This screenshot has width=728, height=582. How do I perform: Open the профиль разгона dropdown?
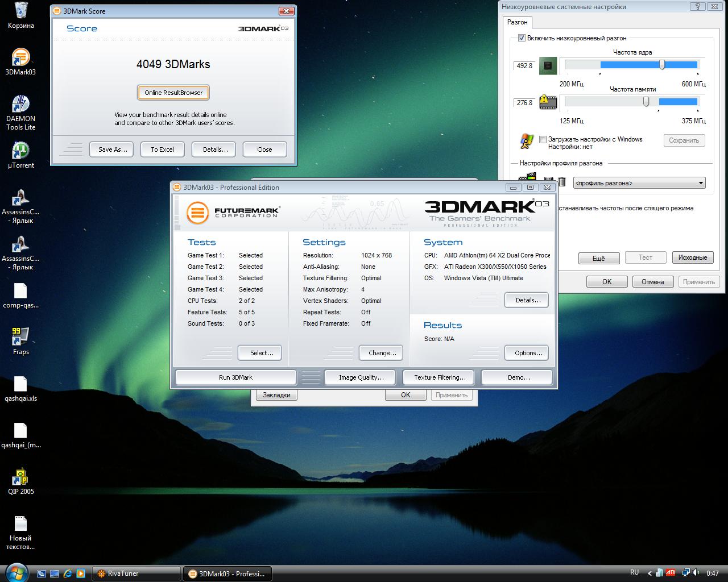(x=639, y=183)
